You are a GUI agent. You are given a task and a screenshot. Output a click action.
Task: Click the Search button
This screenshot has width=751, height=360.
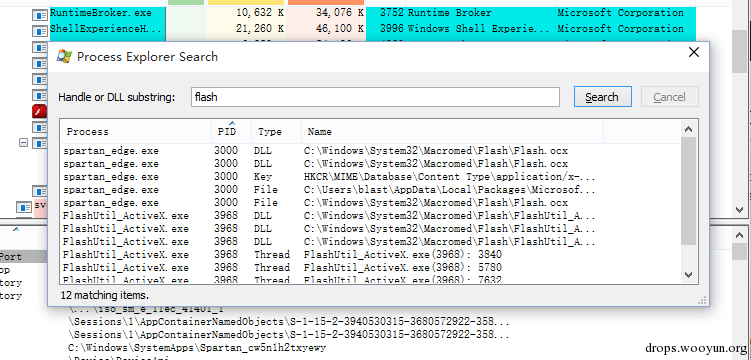coord(603,97)
